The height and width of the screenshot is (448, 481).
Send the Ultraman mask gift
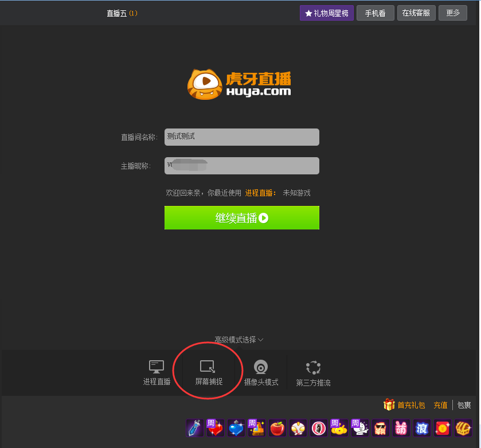pyautogui.click(x=298, y=428)
